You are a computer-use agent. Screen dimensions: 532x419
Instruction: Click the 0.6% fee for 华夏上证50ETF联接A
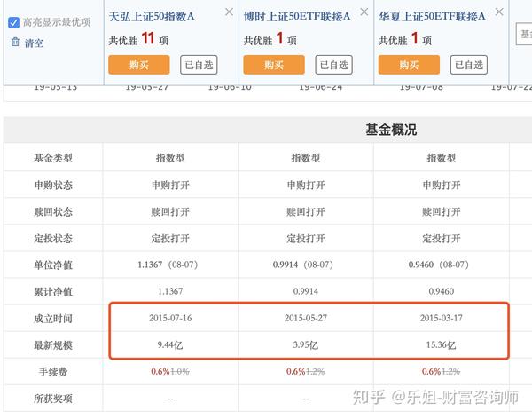click(x=431, y=371)
